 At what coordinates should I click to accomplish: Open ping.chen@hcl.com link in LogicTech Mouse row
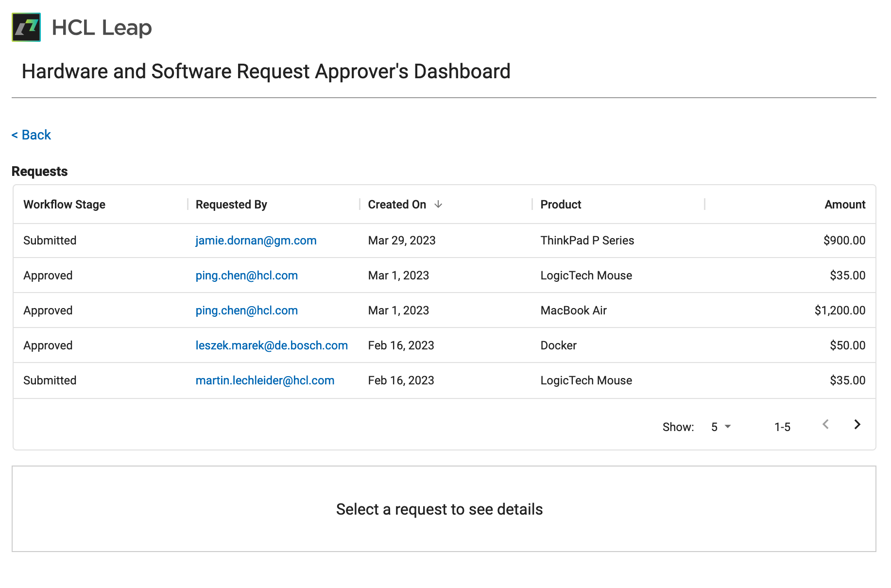point(247,276)
